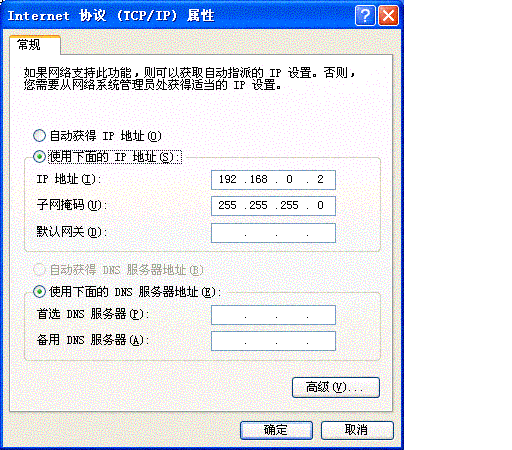Click the 首选 DNS 服务器 field
Image resolution: width=512 pixels, height=450 pixels.
[x=273, y=315]
